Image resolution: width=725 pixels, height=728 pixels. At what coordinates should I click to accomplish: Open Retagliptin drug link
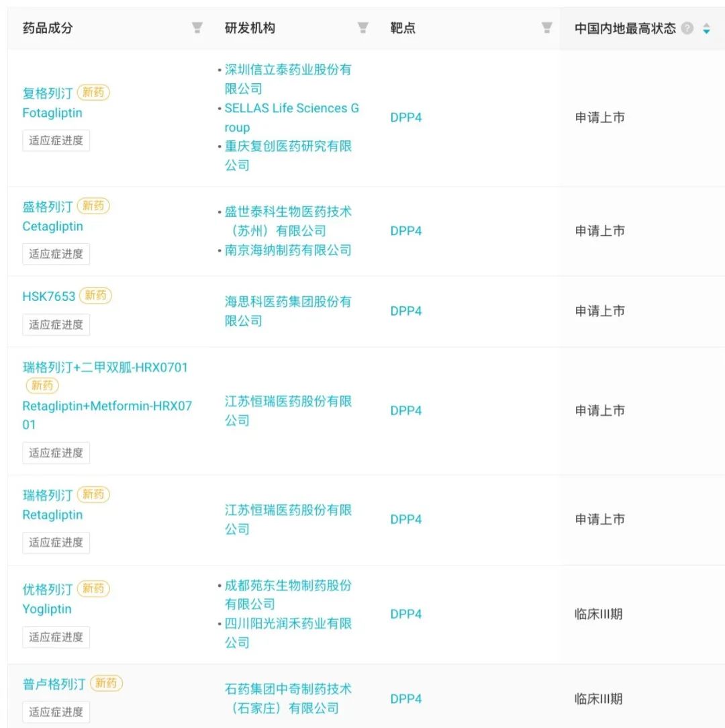point(52,515)
